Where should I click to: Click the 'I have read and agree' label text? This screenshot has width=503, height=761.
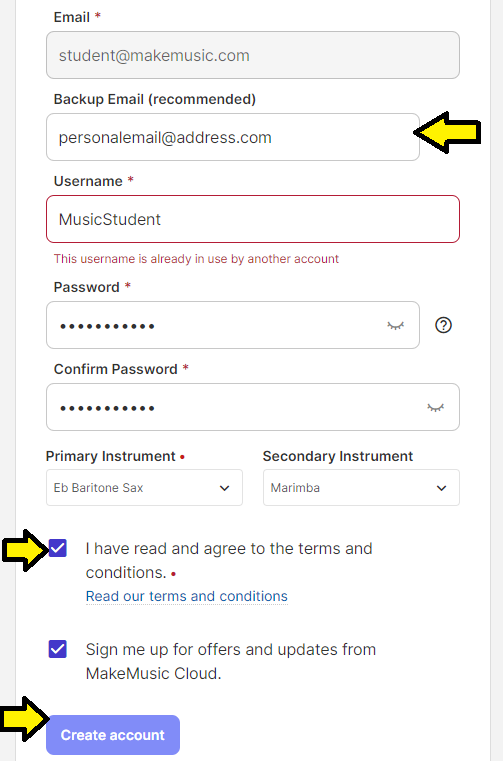coord(229,561)
